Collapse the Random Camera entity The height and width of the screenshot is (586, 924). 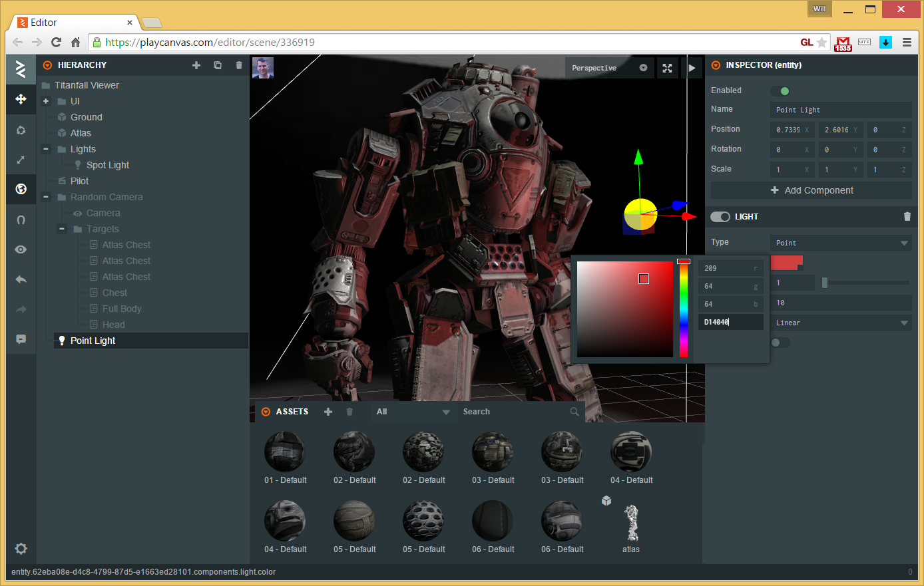(x=46, y=197)
